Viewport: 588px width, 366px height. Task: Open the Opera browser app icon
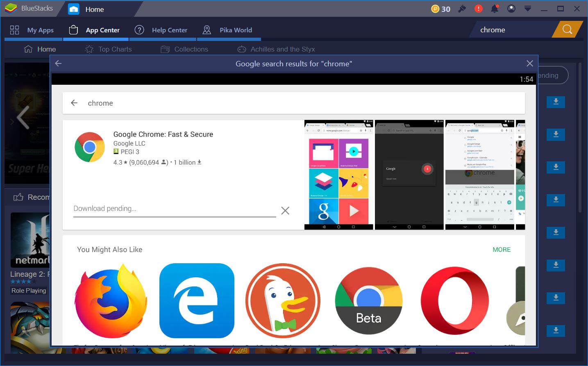[x=455, y=301]
